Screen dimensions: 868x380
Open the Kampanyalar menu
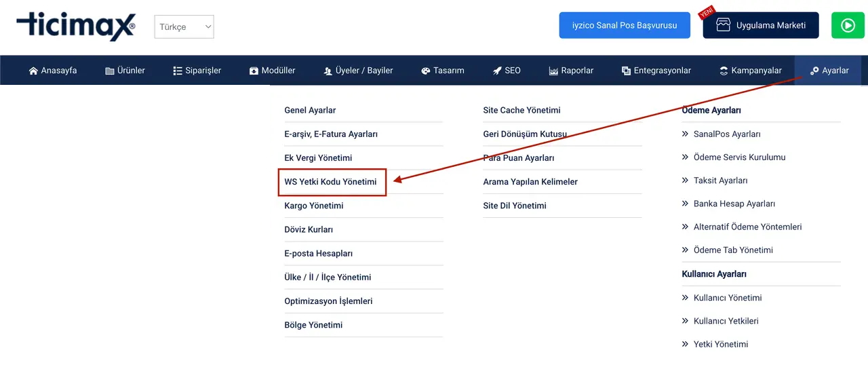pyautogui.click(x=750, y=71)
